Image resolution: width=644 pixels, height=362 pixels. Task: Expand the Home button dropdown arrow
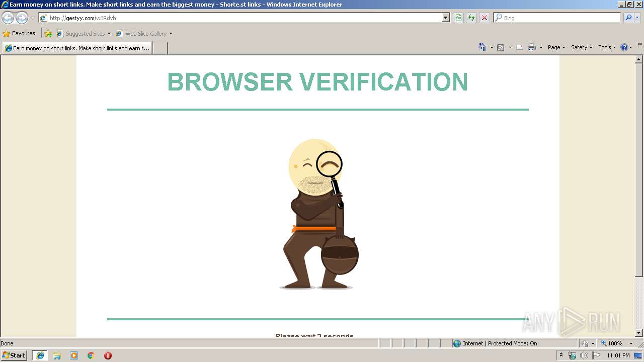(492, 47)
